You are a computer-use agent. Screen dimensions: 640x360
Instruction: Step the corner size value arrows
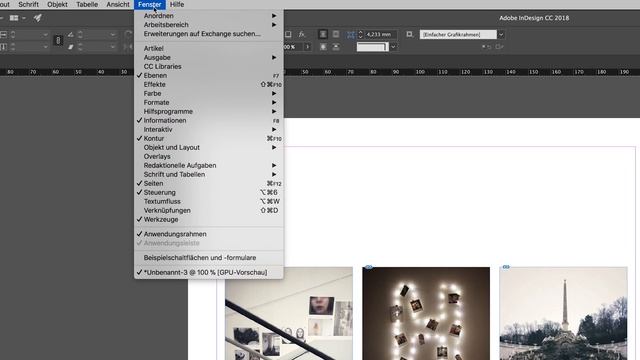click(360, 35)
